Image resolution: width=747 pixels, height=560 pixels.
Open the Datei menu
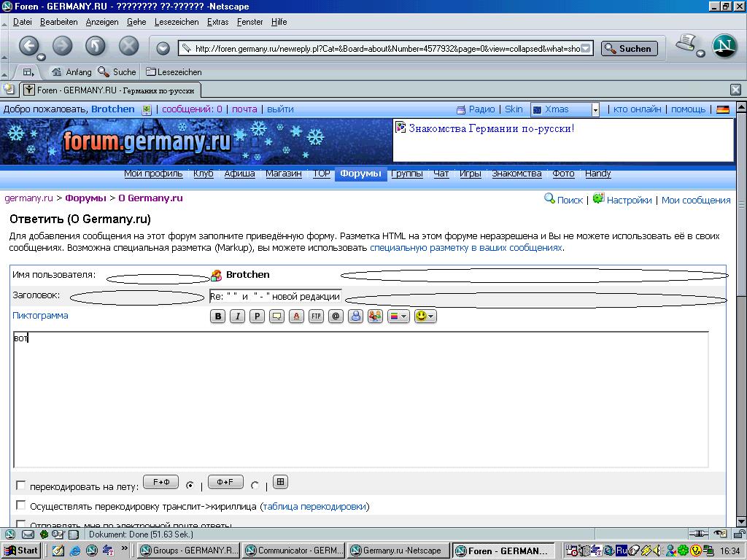[x=23, y=22]
